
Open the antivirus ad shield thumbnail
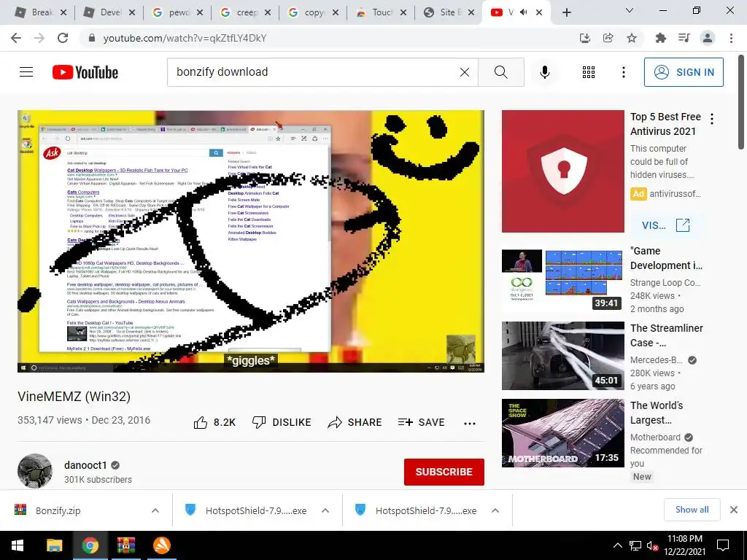coord(563,171)
